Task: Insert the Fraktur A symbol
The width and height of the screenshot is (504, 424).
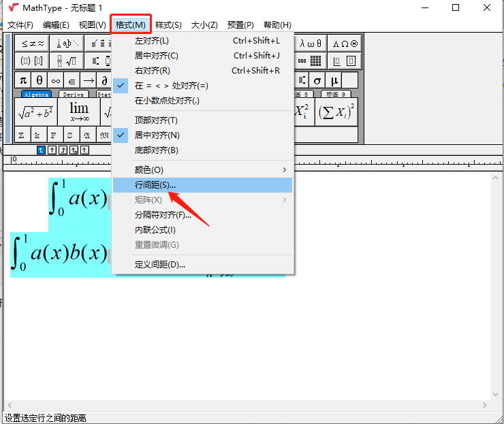Action: pos(86,135)
